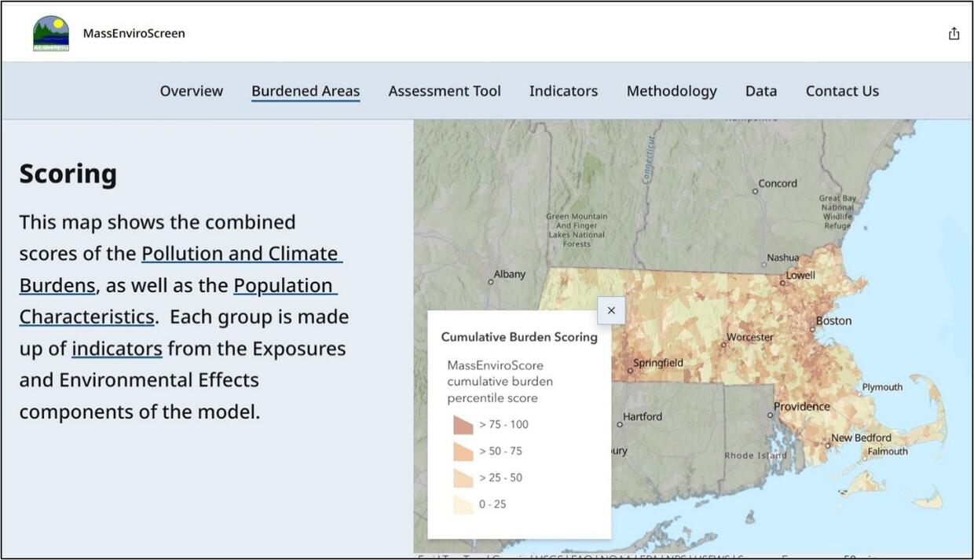The height and width of the screenshot is (560, 974).
Task: Click the > 75 - 100 legend swatch
Action: pyautogui.click(x=463, y=425)
